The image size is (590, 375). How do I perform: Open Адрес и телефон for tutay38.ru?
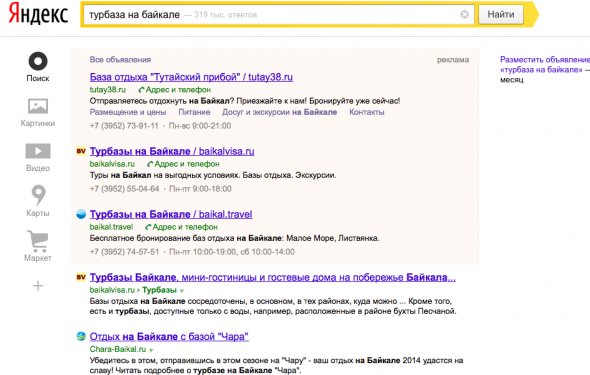coord(178,90)
